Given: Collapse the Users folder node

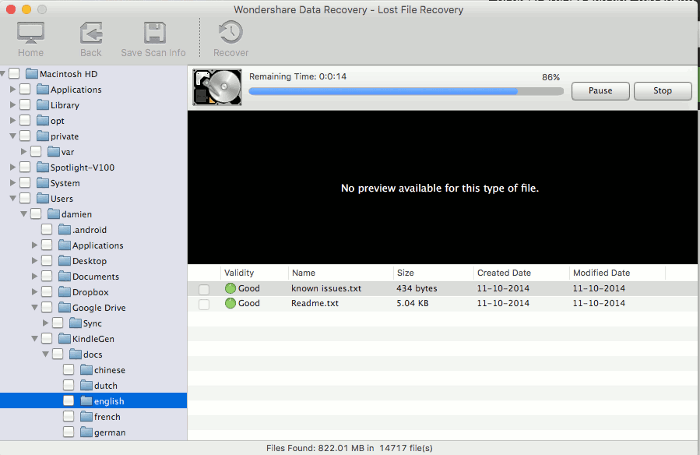Looking at the screenshot, I should point(13,198).
